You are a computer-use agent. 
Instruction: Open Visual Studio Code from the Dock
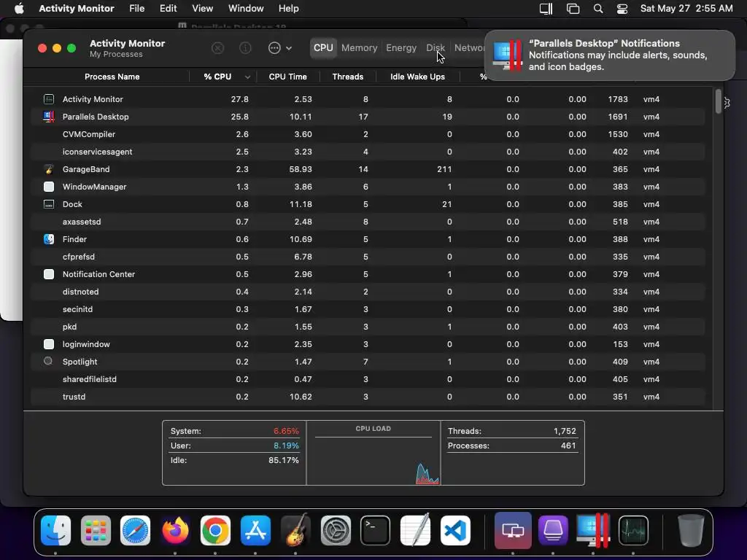(455, 530)
